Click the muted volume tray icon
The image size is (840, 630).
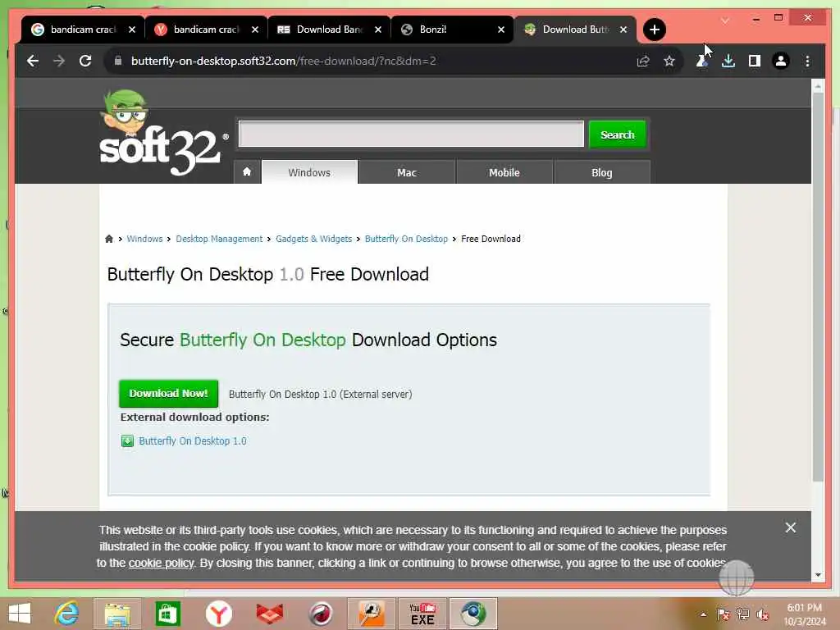point(762,614)
